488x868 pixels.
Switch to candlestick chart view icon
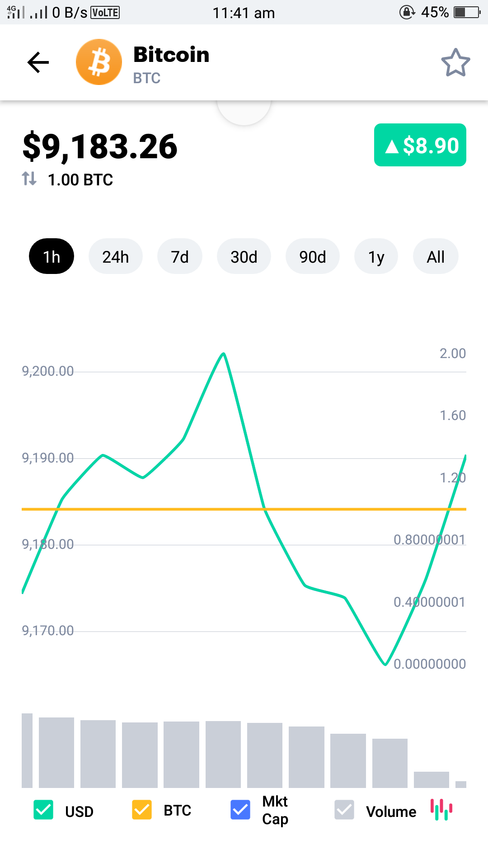tap(441, 810)
